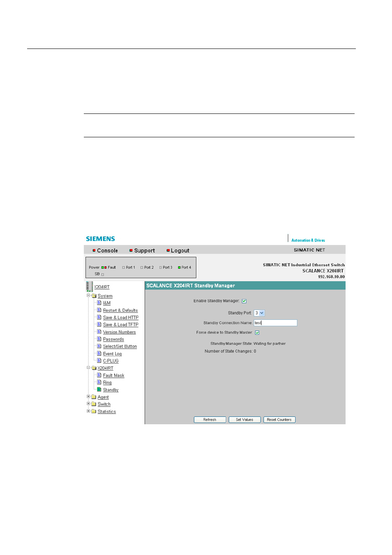This screenshot has height=555, width=392.
Task: Click the Save & Load TFTP icon
Action: pos(99,324)
